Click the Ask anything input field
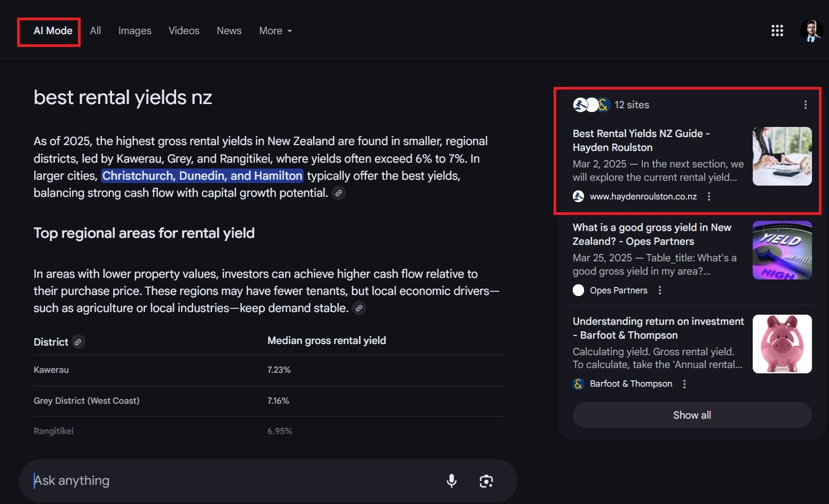The height and width of the screenshot is (504, 829). tap(230, 481)
